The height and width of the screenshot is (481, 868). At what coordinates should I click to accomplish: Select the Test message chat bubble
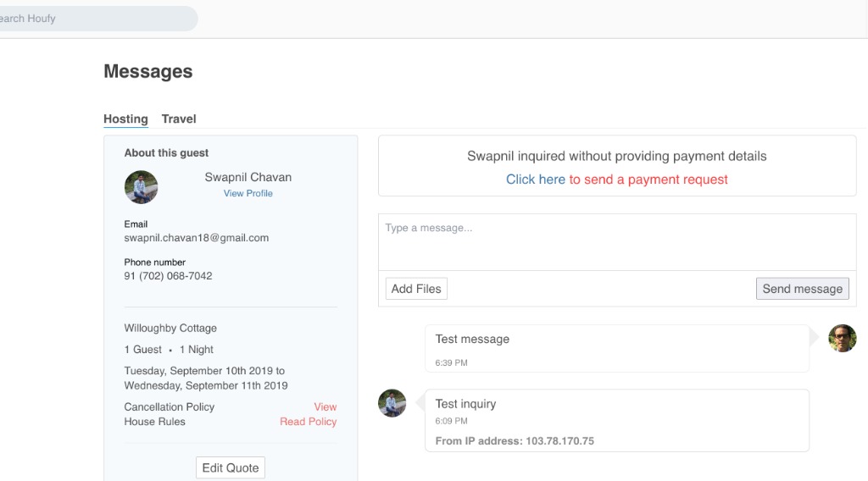click(616, 348)
